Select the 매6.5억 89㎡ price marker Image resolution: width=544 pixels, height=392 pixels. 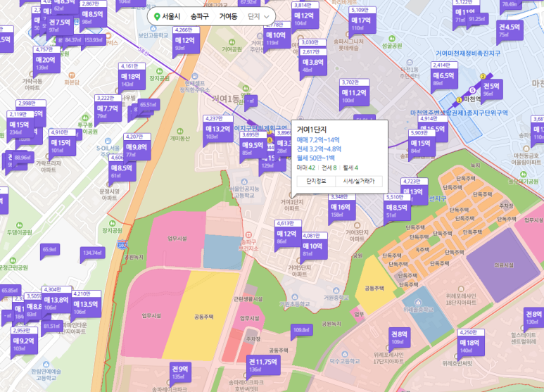click(444, 76)
